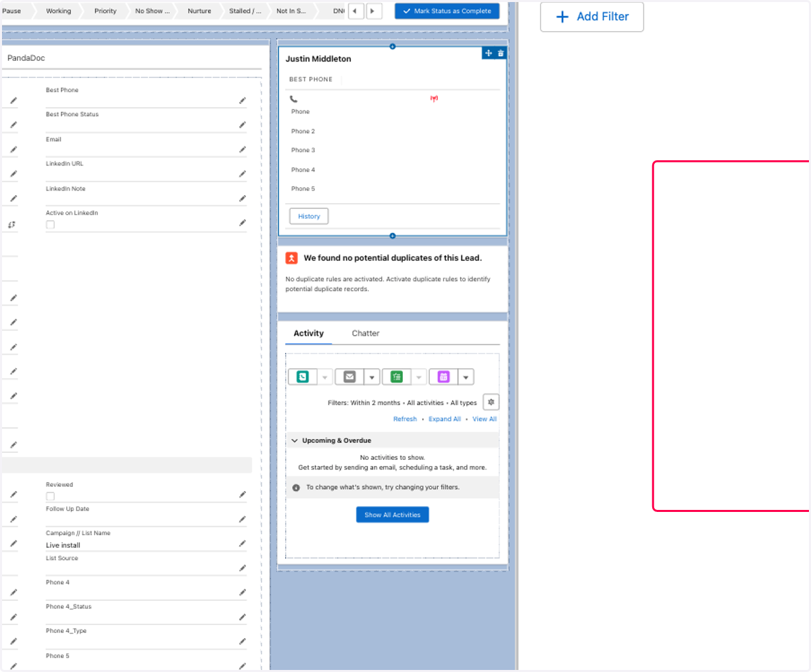Select the Pause path stage
The width and height of the screenshot is (811, 672).
point(16,11)
